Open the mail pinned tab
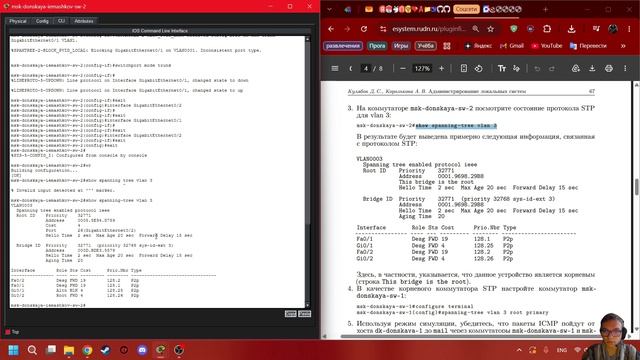Image resolution: width=640 pixels, height=360 pixels. [369, 9]
